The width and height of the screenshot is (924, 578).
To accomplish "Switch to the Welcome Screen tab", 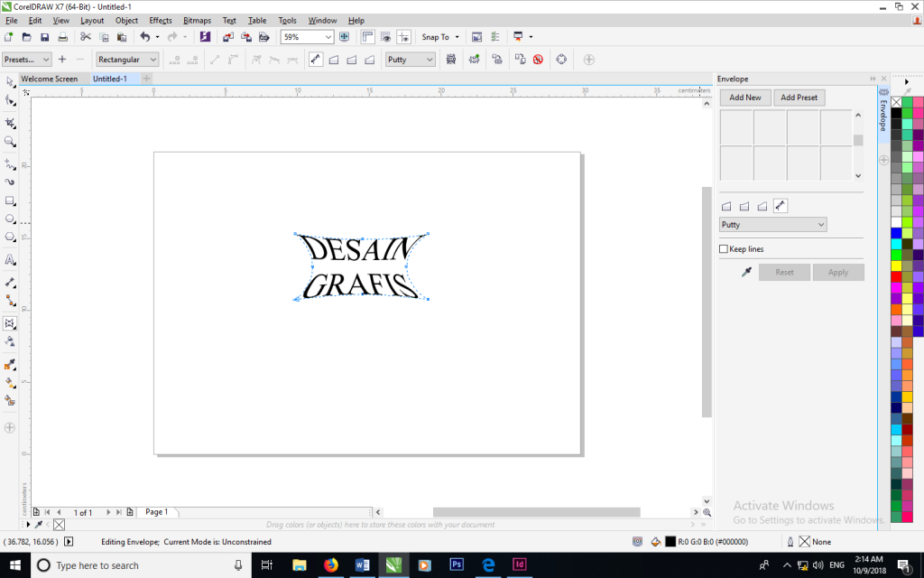I will point(50,79).
